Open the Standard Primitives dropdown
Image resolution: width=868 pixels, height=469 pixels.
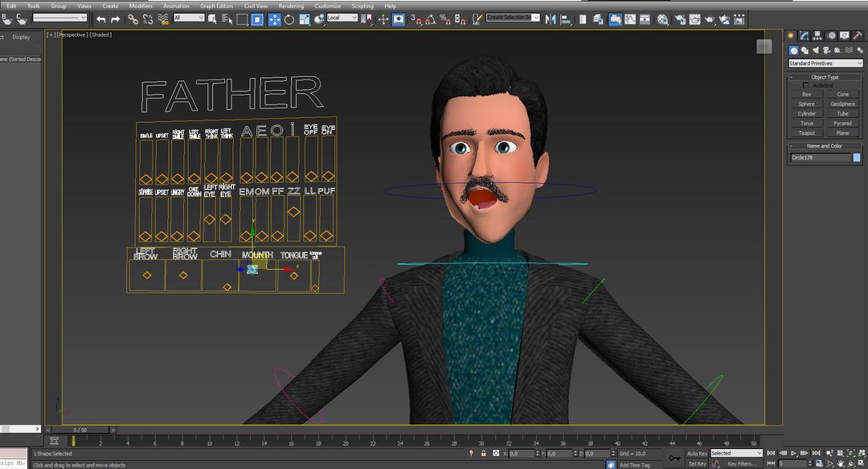click(x=825, y=63)
